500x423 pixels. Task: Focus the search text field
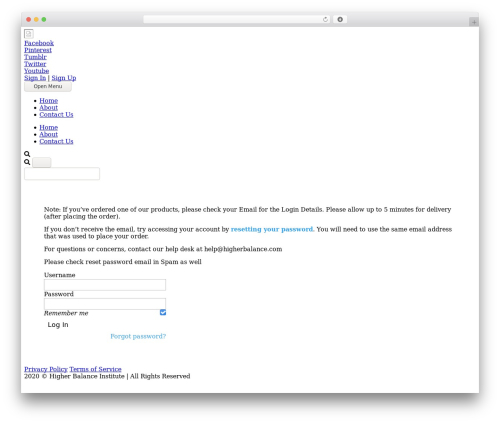[62, 174]
